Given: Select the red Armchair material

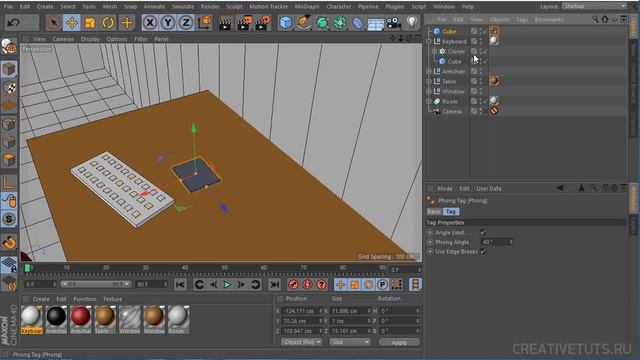Looking at the screenshot, I should click(x=80, y=320).
